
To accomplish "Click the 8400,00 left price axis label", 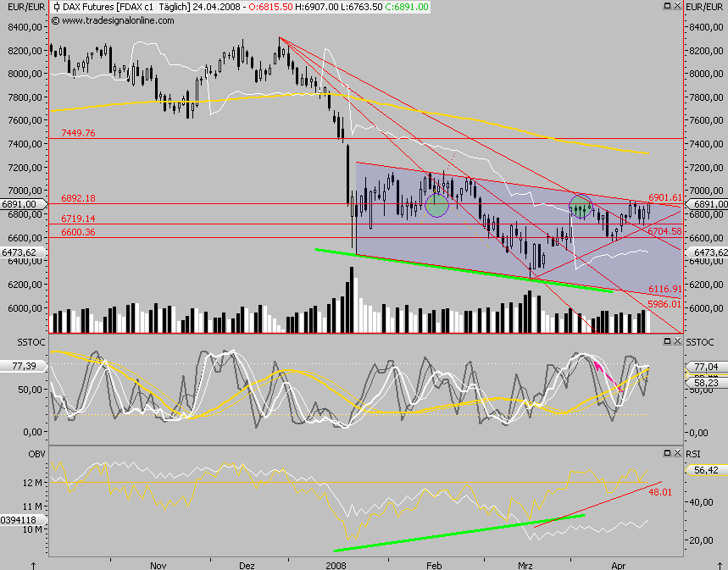I will click(x=25, y=27).
